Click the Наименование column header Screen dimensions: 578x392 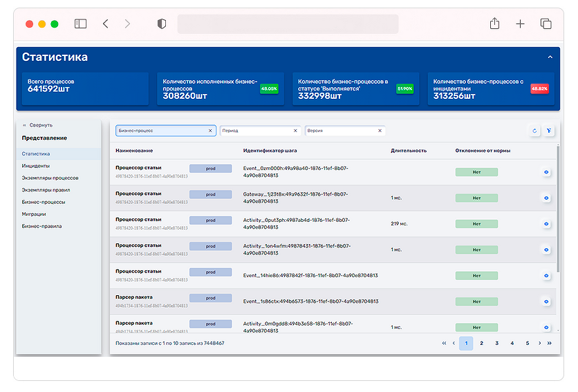134,151
